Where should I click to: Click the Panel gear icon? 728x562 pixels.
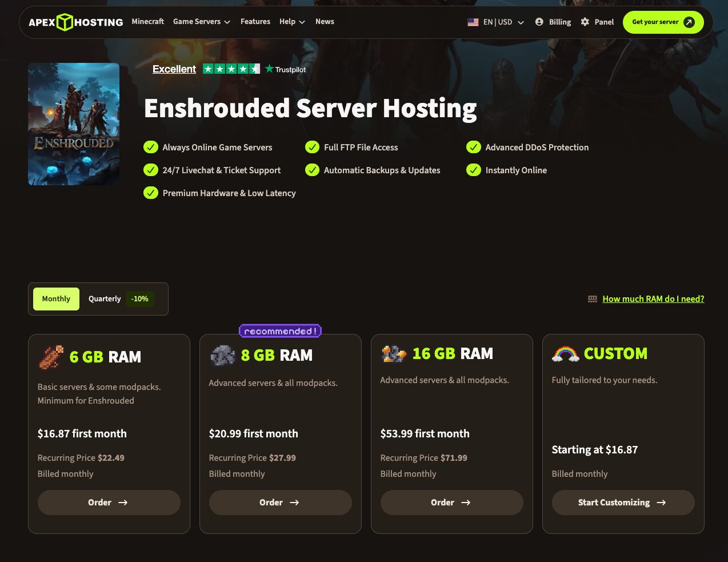tap(585, 22)
